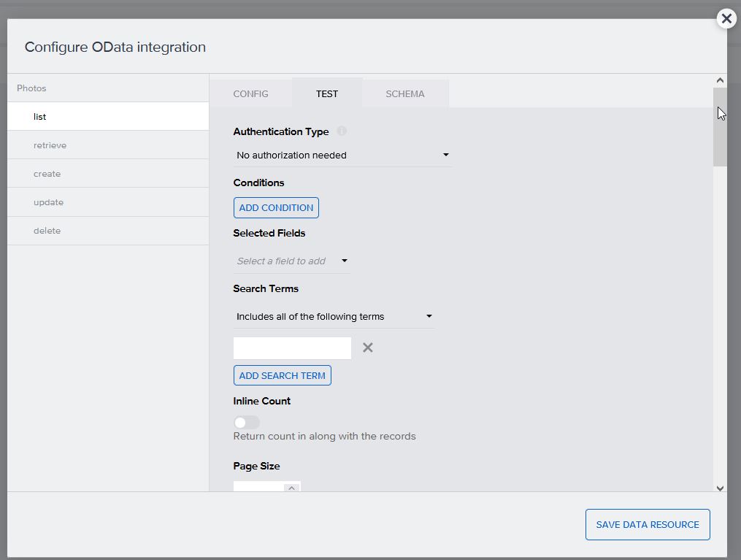Viewport: 741px width, 560px height.
Task: Click the search term text field
Action: pos(292,348)
